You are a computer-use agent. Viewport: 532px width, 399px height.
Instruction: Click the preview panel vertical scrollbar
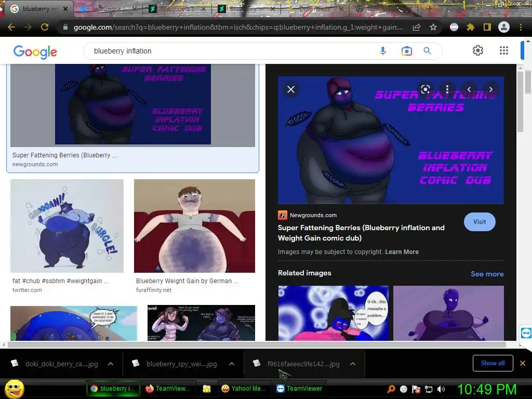tap(520, 101)
